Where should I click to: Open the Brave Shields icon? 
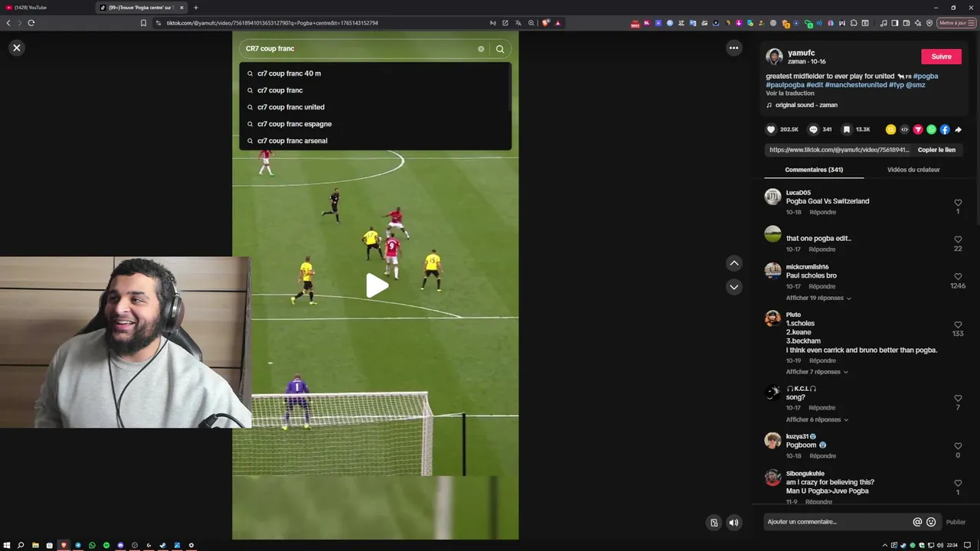(545, 23)
